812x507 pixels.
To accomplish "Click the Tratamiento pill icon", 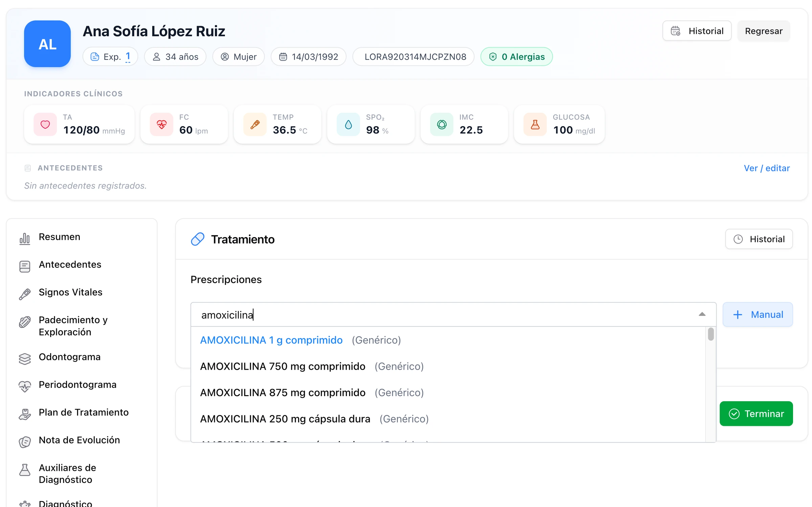I will coord(198,239).
